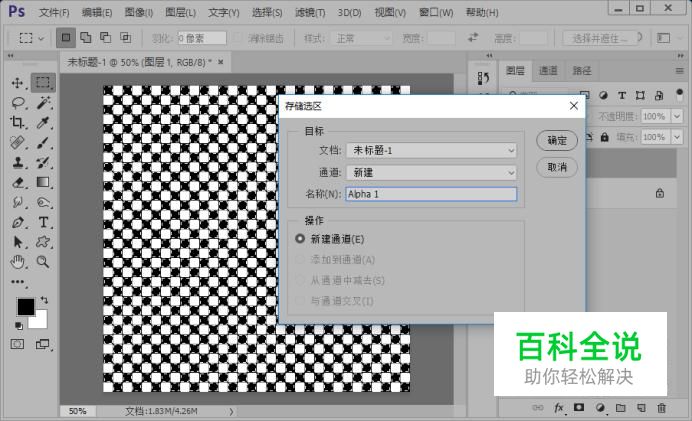Select the Crop tool

pyautogui.click(x=18, y=122)
